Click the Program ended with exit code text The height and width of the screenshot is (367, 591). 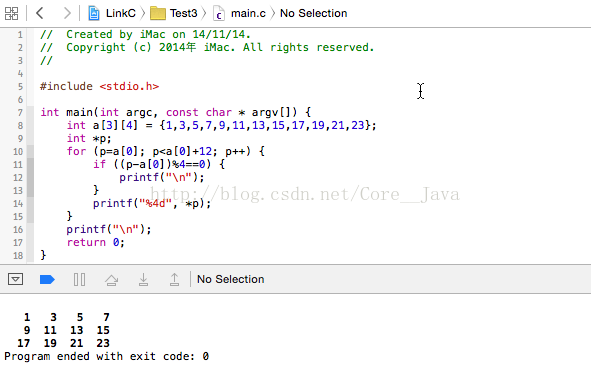106,356
